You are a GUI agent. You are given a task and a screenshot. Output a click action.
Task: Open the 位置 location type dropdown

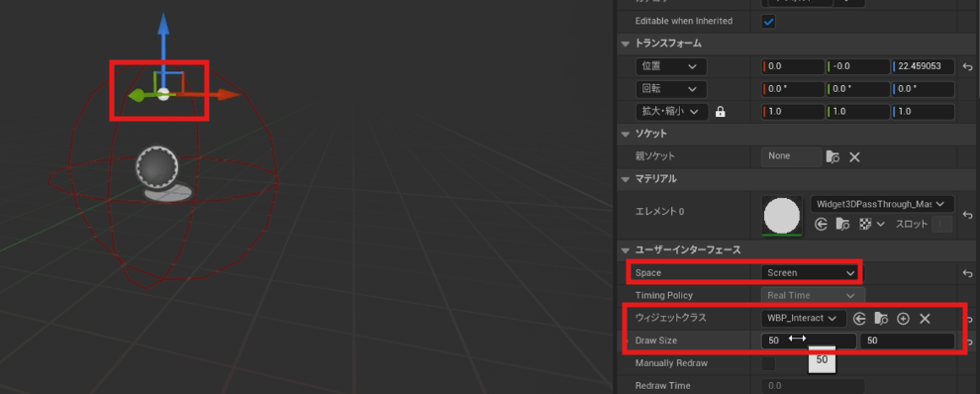(670, 67)
